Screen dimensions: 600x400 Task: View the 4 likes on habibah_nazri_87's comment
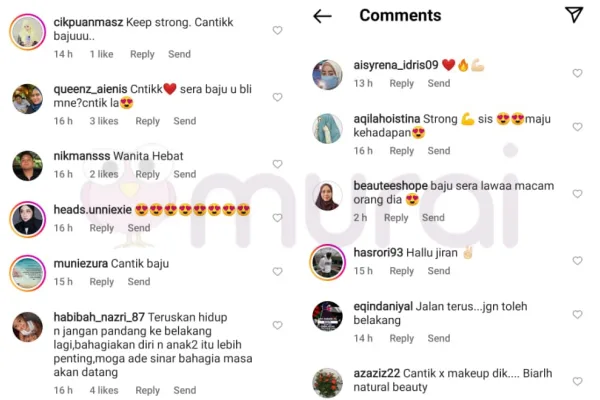click(x=104, y=390)
